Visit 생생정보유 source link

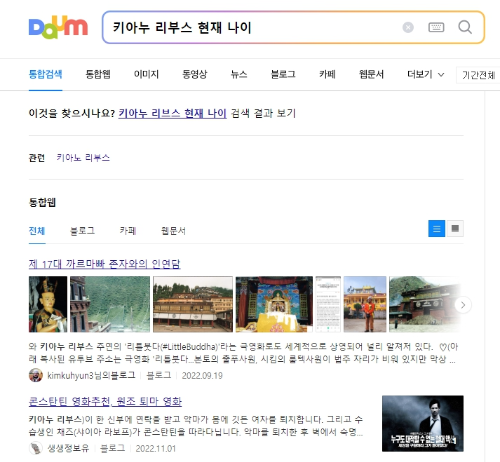coord(68,448)
